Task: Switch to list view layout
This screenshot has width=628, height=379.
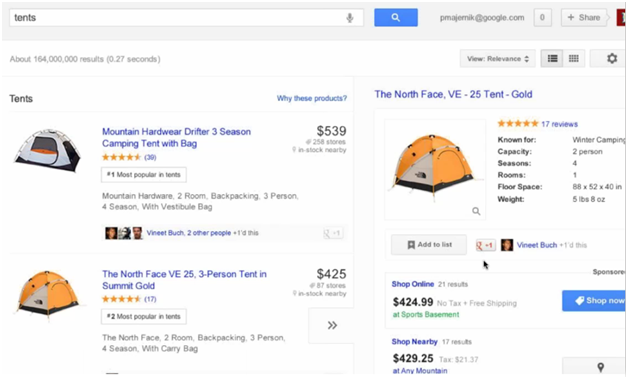Action: pyautogui.click(x=552, y=59)
